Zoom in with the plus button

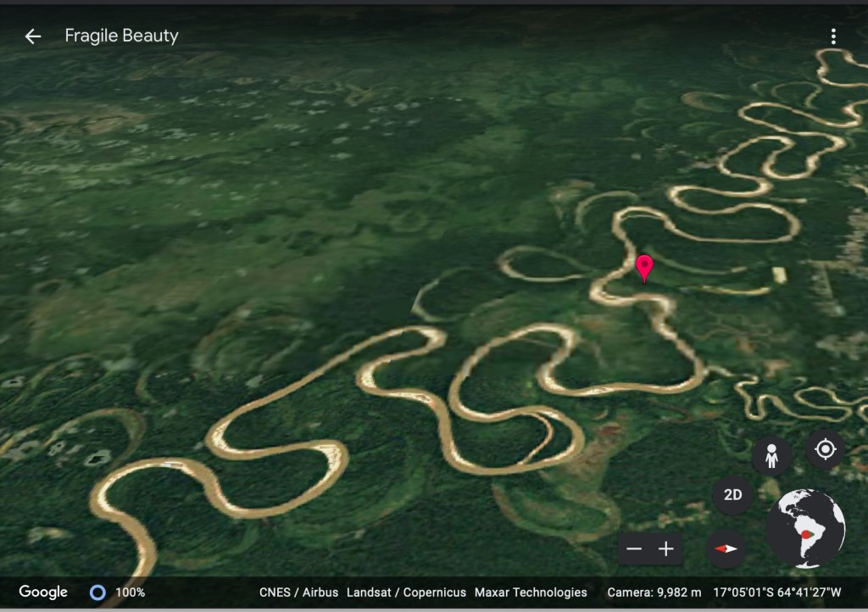point(666,549)
